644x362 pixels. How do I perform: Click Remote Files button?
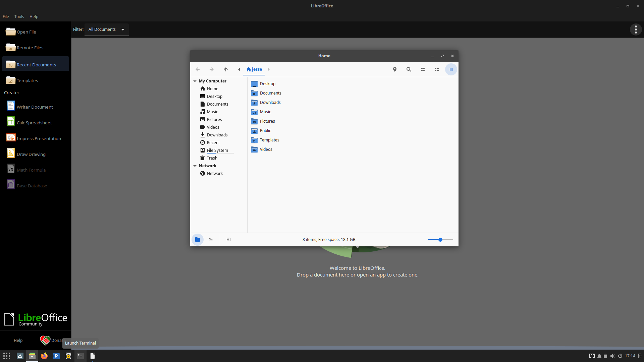[36, 48]
